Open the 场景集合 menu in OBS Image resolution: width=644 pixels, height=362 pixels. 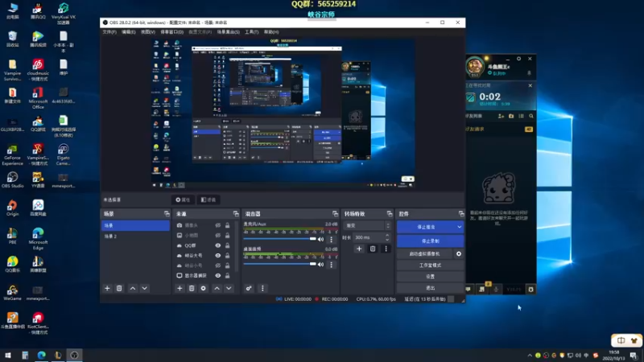pyautogui.click(x=229, y=32)
